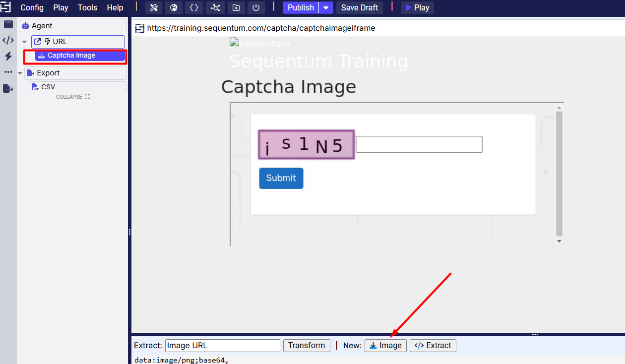
Task: Select the URL tree node
Action: point(78,42)
